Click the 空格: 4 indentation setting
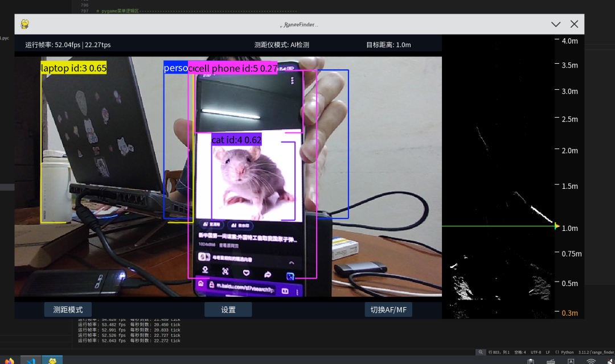The image size is (615, 364). (519, 352)
